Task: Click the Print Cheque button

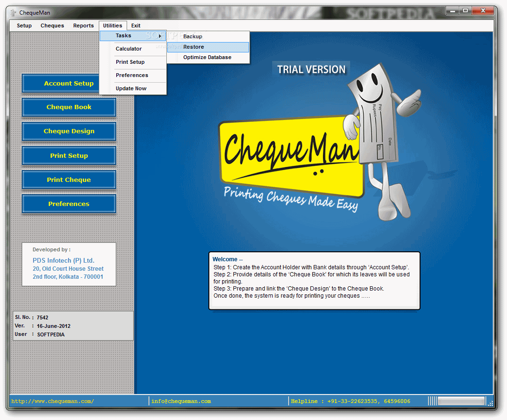Action: click(x=69, y=180)
